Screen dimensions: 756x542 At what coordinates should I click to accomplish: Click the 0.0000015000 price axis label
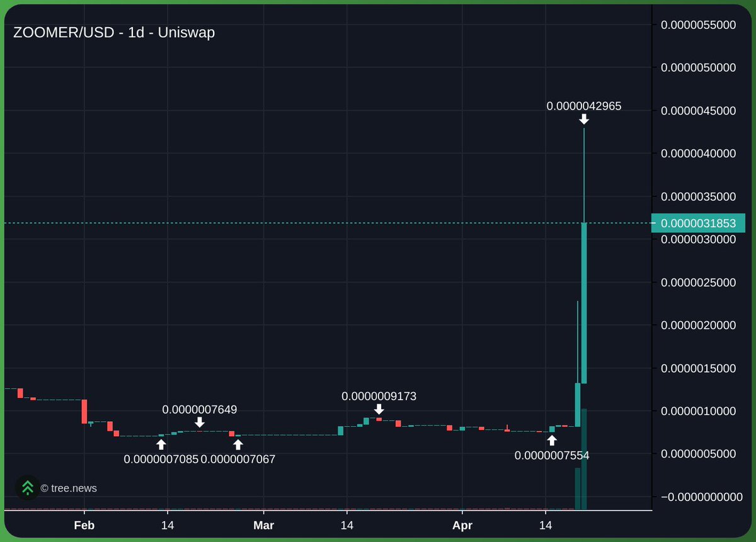[698, 368]
